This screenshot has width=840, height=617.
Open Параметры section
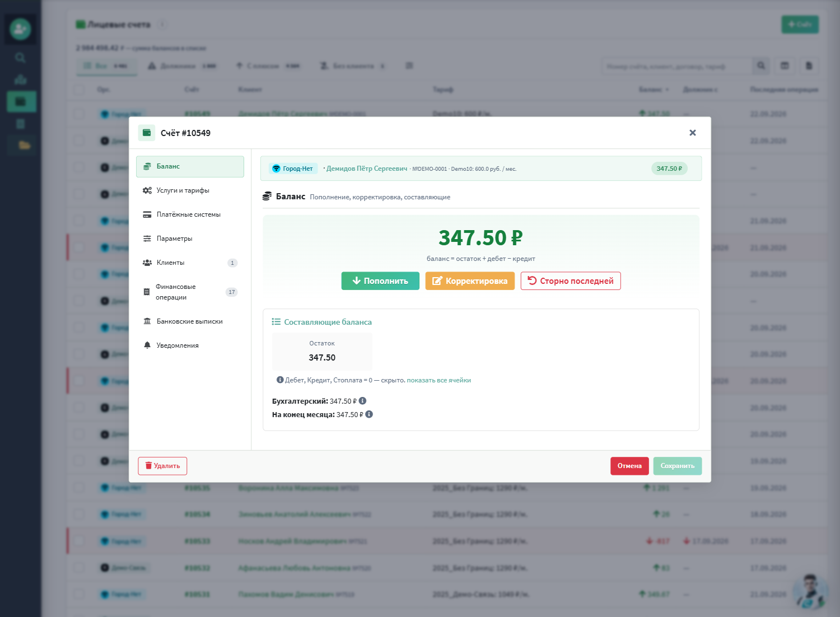coord(190,239)
